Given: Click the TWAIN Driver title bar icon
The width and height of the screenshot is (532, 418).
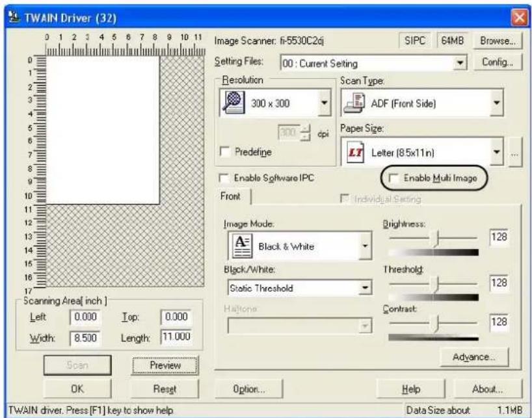Looking at the screenshot, I should (14, 17).
